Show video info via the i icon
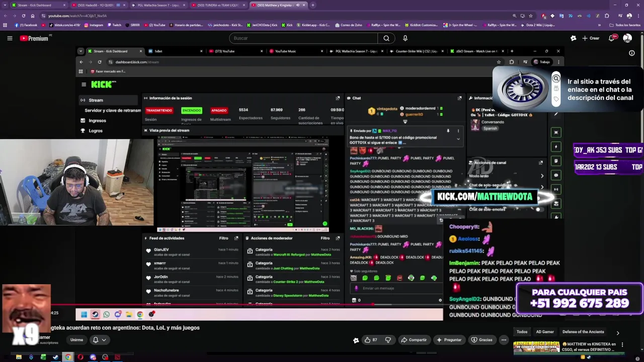This screenshot has height=362, width=644. point(632,53)
